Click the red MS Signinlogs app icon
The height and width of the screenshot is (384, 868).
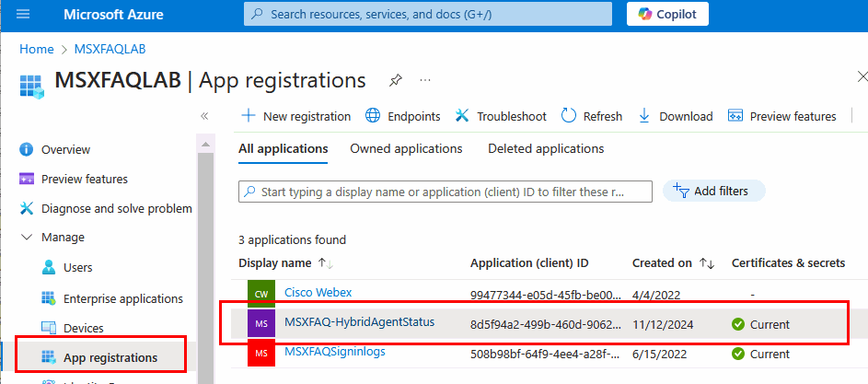coord(261,354)
